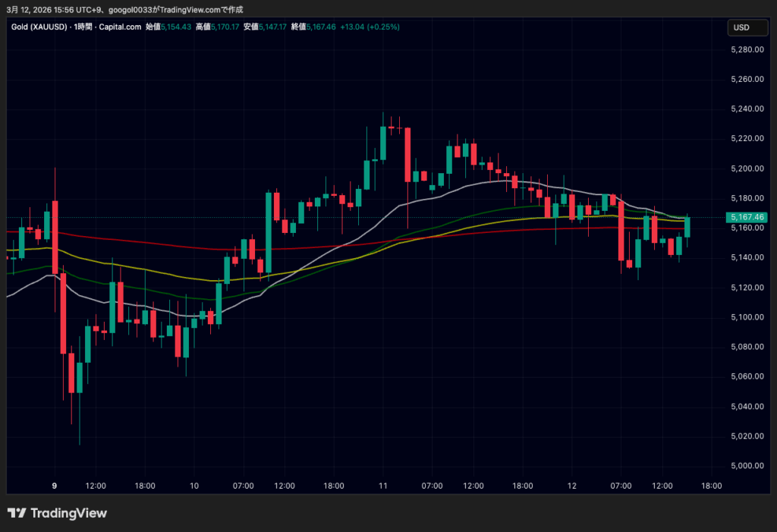Screen dimensions: 777x532
Task: Open the USD currency selector
Action: [x=741, y=27]
